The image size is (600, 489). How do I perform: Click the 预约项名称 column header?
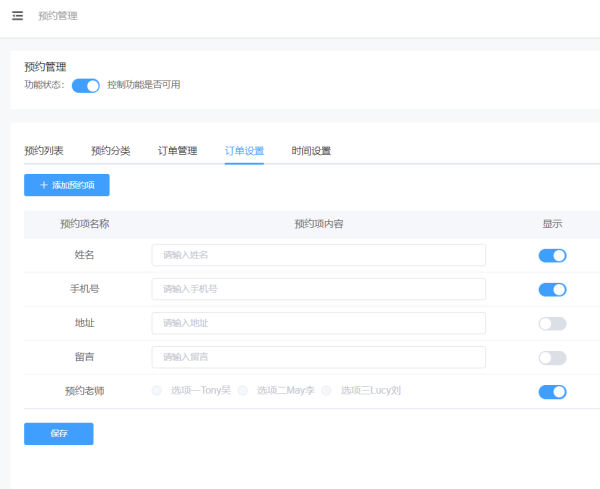pos(85,224)
